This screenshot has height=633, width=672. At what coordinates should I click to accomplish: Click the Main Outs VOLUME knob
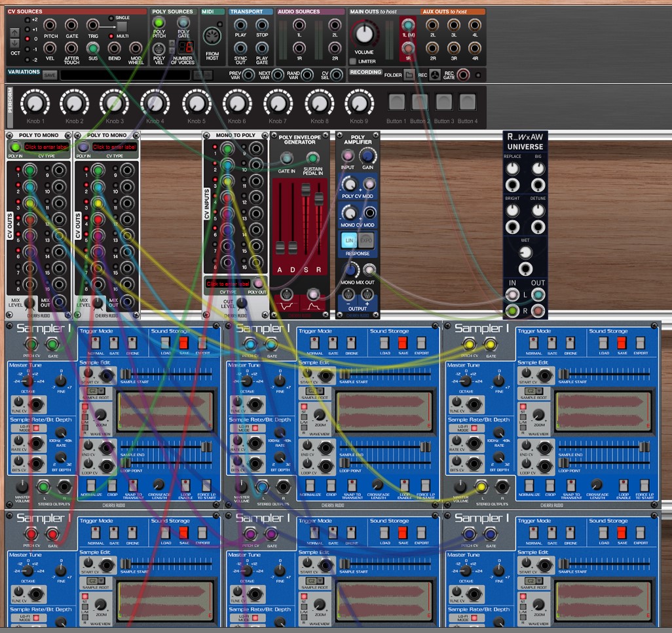[364, 34]
